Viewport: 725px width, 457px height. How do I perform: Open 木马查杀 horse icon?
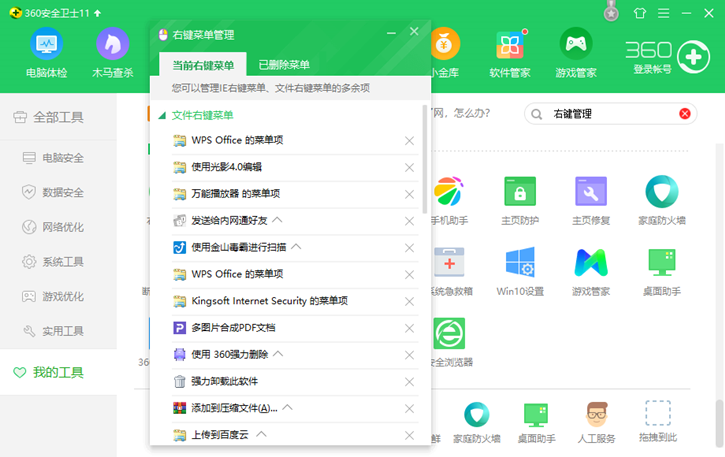(x=112, y=44)
